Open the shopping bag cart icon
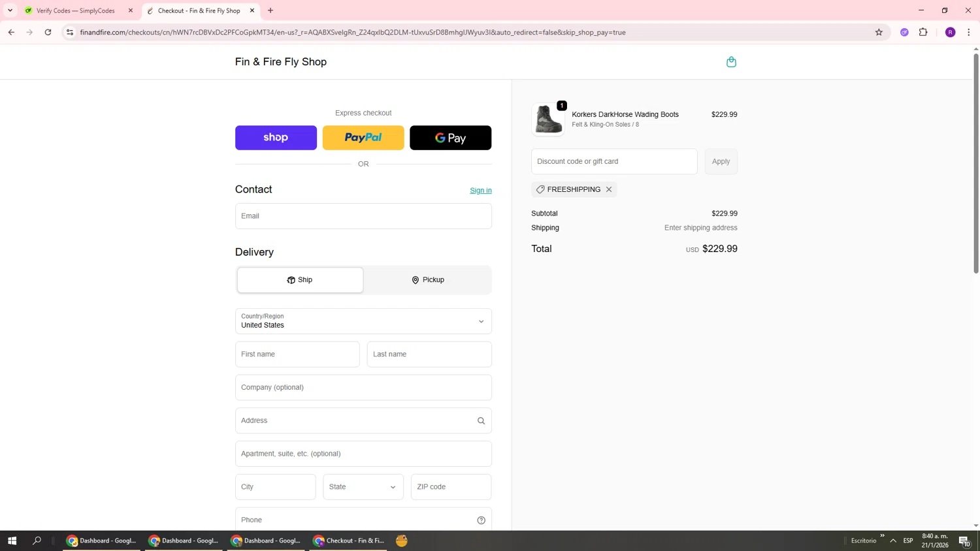The height and width of the screenshot is (551, 980). tap(731, 62)
